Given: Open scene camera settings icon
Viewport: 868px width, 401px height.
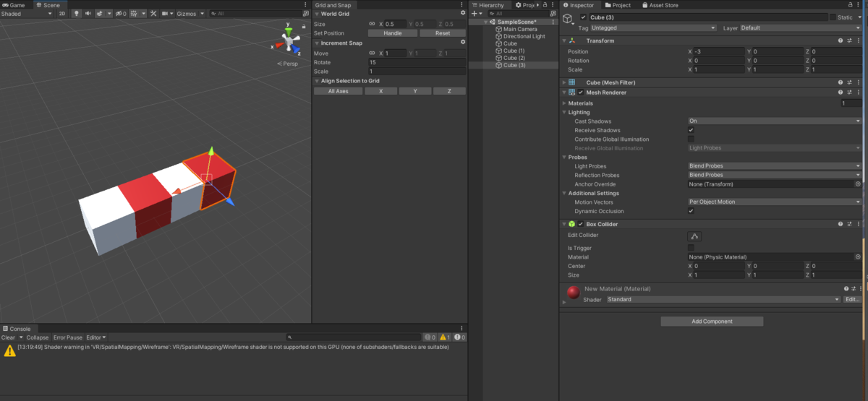Looking at the screenshot, I should click(166, 14).
